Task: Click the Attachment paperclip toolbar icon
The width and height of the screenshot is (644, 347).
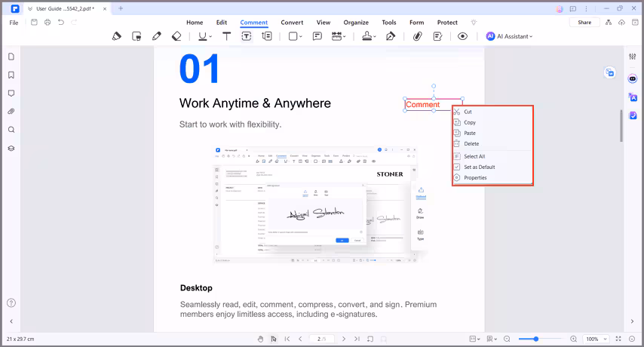Action: [x=416, y=36]
